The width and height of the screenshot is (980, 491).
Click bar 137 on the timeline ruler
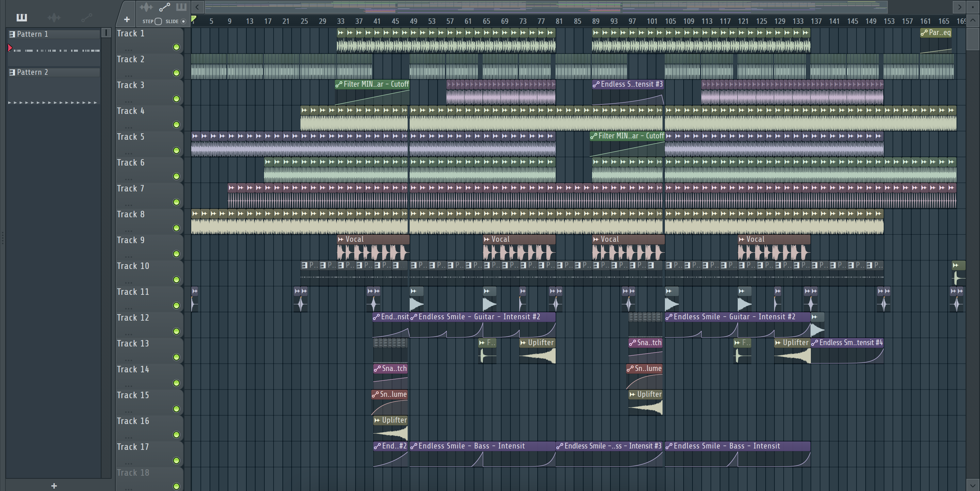coord(816,21)
